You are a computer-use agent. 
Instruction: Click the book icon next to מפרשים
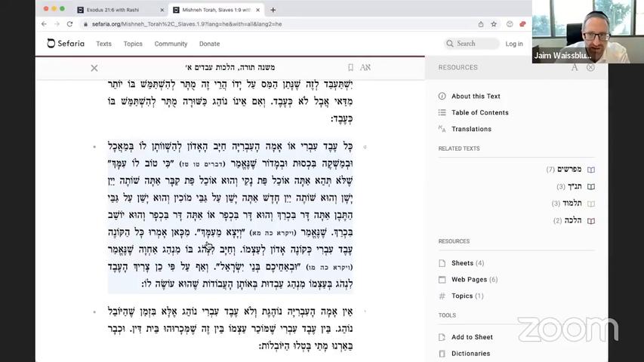(x=591, y=170)
